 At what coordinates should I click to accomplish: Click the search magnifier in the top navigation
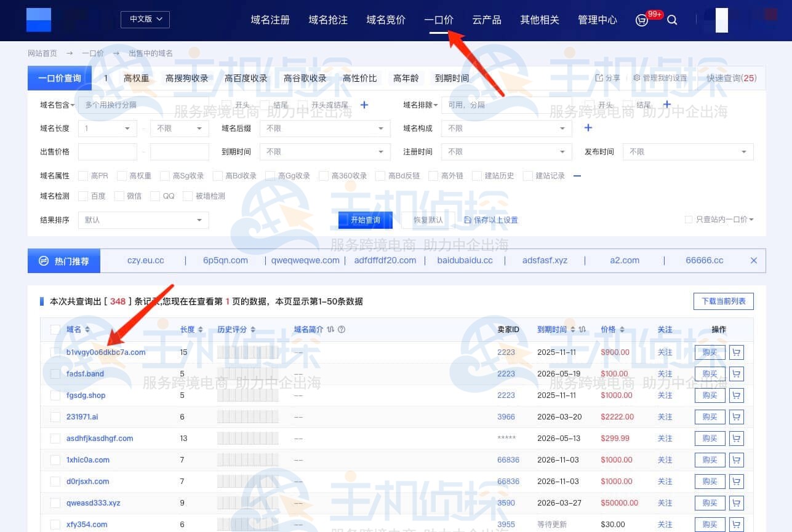pyautogui.click(x=671, y=20)
